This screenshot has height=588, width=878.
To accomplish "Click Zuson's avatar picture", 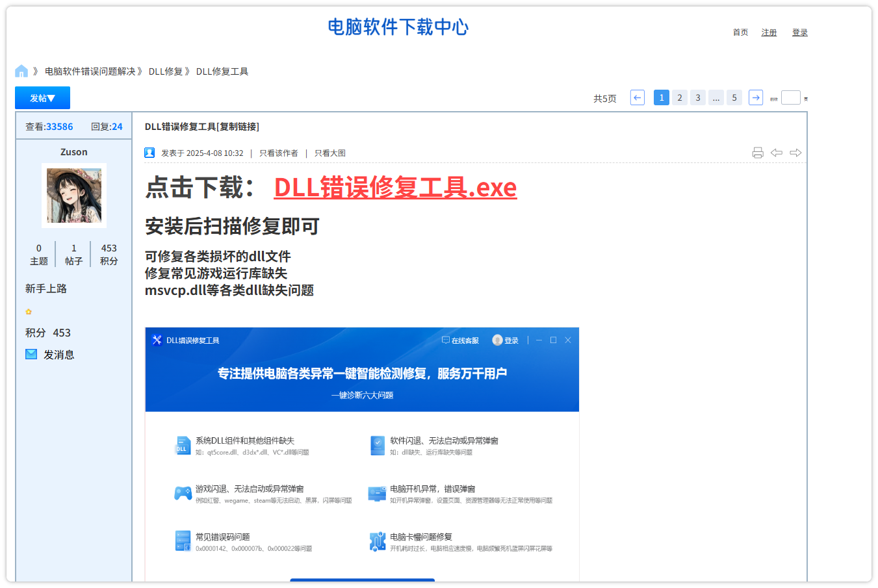I will 74,196.
